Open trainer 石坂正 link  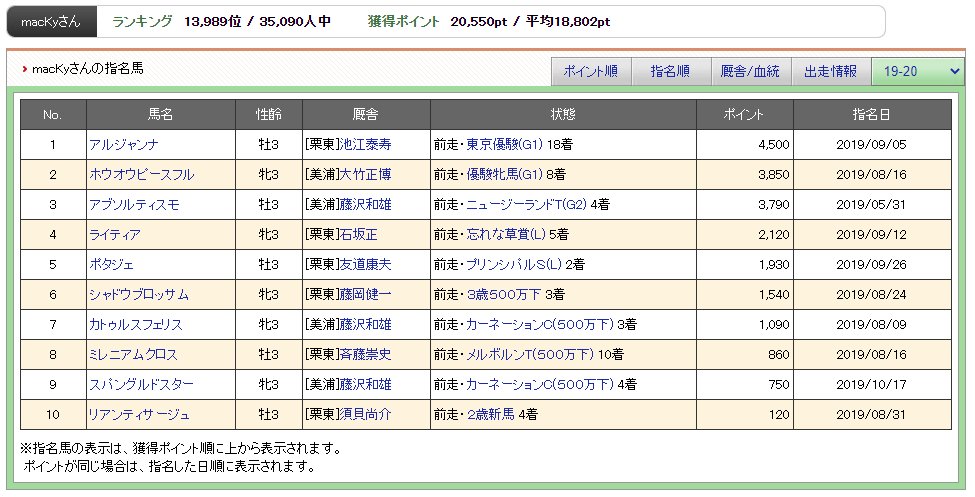(x=359, y=235)
